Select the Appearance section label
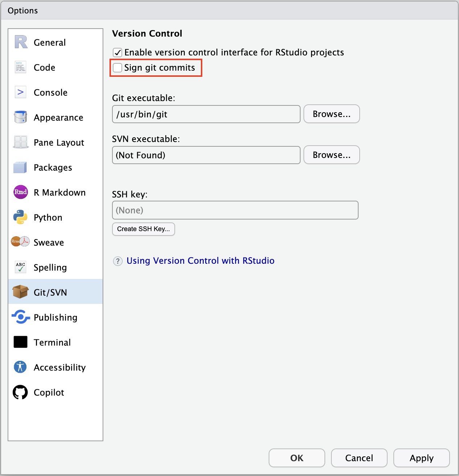Viewport: 459px width, 476px height. (x=58, y=117)
